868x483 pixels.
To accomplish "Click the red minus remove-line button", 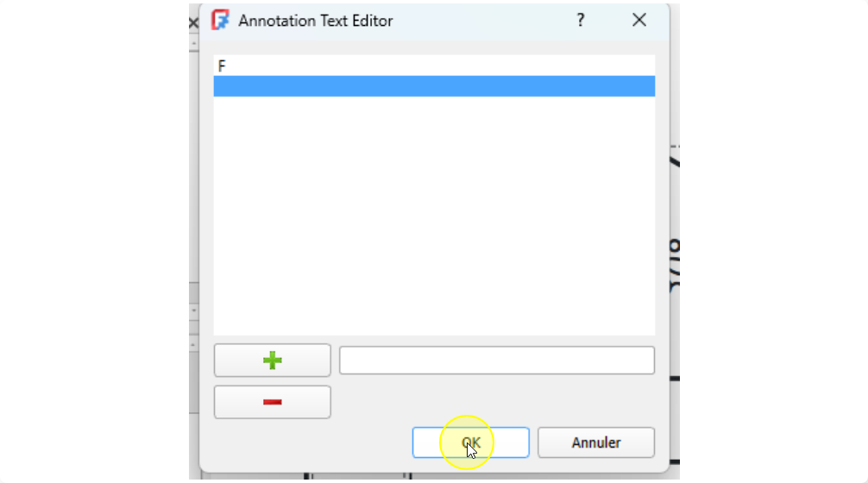I will point(273,402).
